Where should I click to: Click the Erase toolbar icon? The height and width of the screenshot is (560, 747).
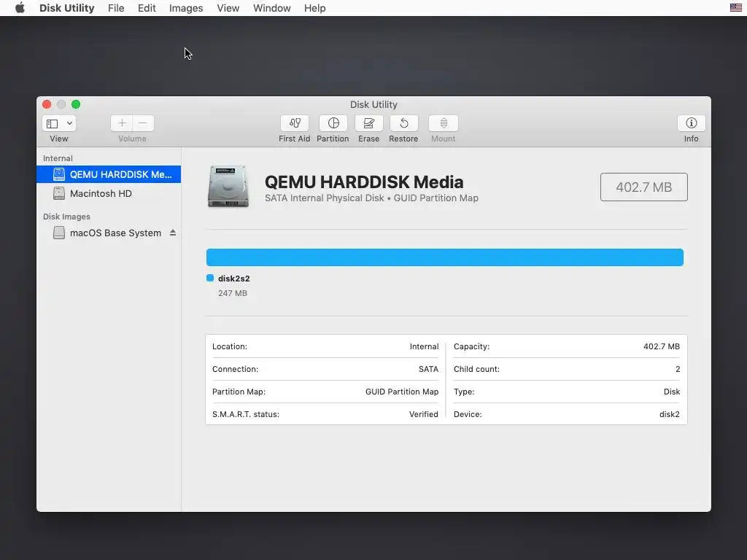click(368, 123)
